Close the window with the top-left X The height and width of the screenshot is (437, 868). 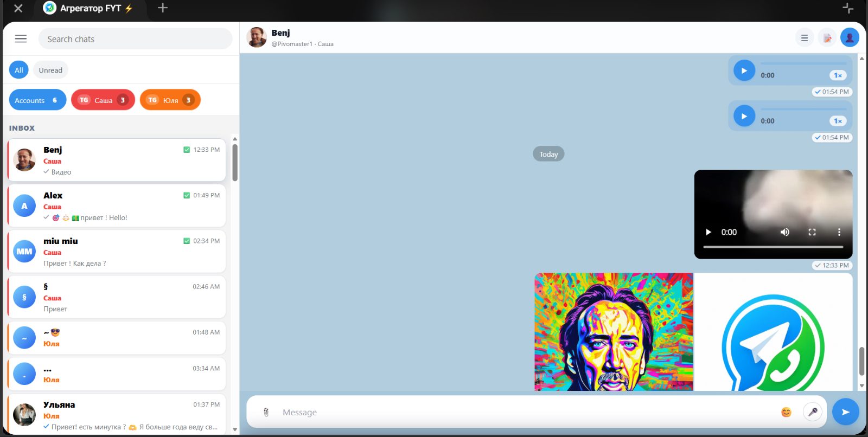[18, 8]
